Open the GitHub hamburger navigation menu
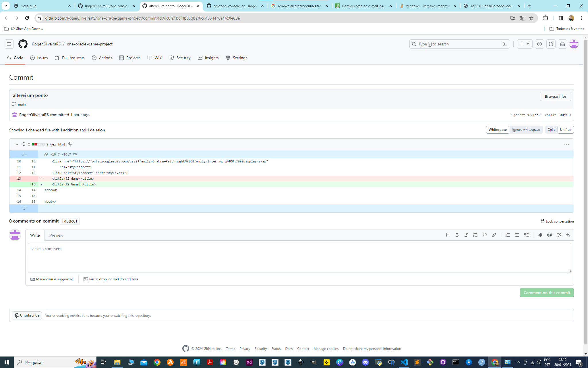This screenshot has height=368, width=588. (x=9, y=44)
